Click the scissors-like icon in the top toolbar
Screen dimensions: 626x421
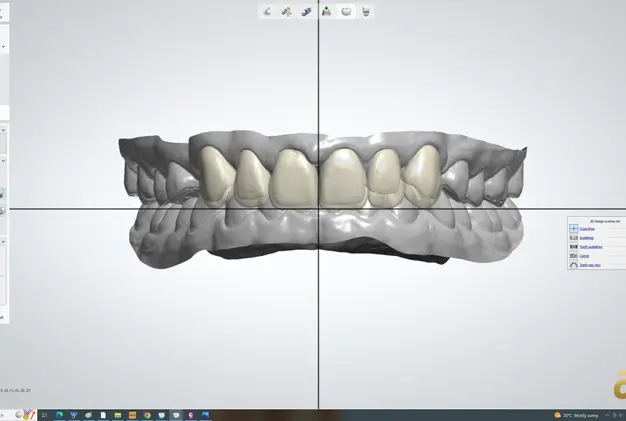286,11
